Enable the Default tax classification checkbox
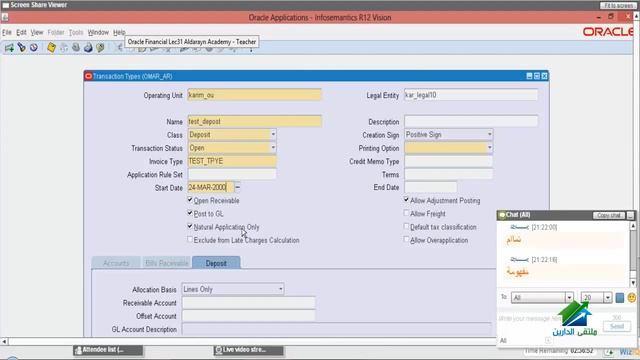Viewport: 640px width, 360px height. (406, 226)
